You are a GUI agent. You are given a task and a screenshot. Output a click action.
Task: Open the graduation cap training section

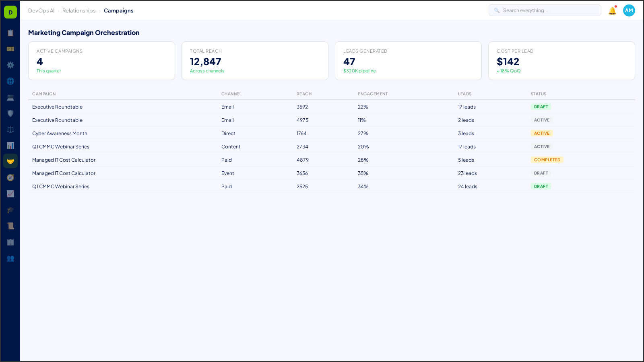click(x=10, y=210)
